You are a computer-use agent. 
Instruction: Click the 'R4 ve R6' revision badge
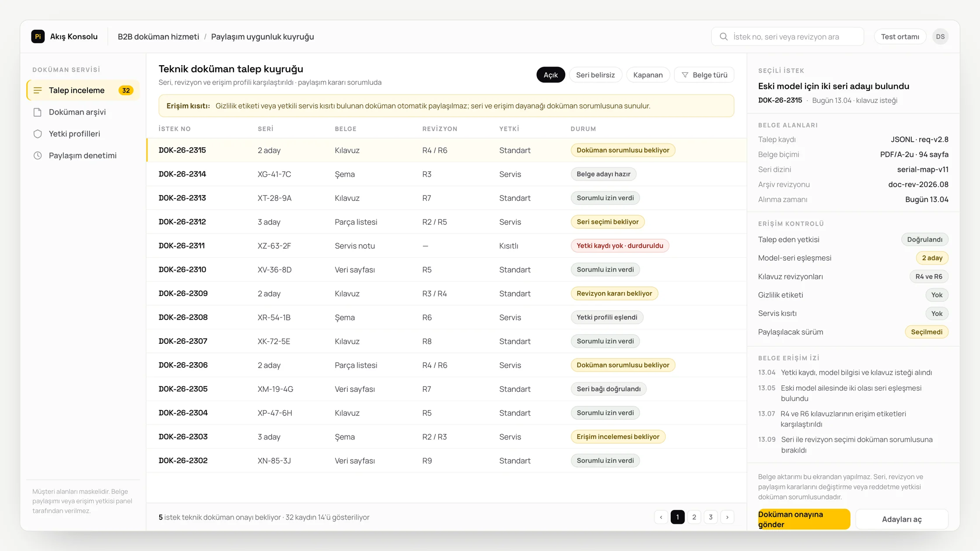(929, 276)
